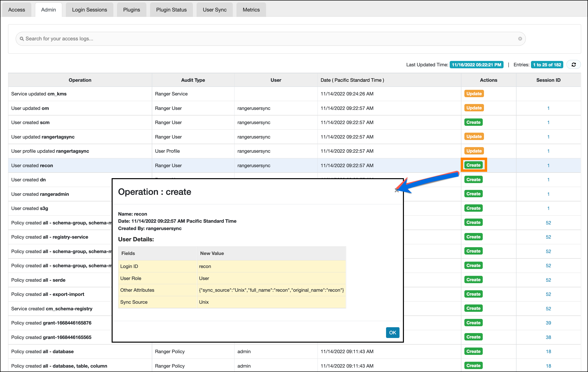Screen dimensions: 588x372
Task: Open the Login Sessions tab
Action: [x=89, y=10]
